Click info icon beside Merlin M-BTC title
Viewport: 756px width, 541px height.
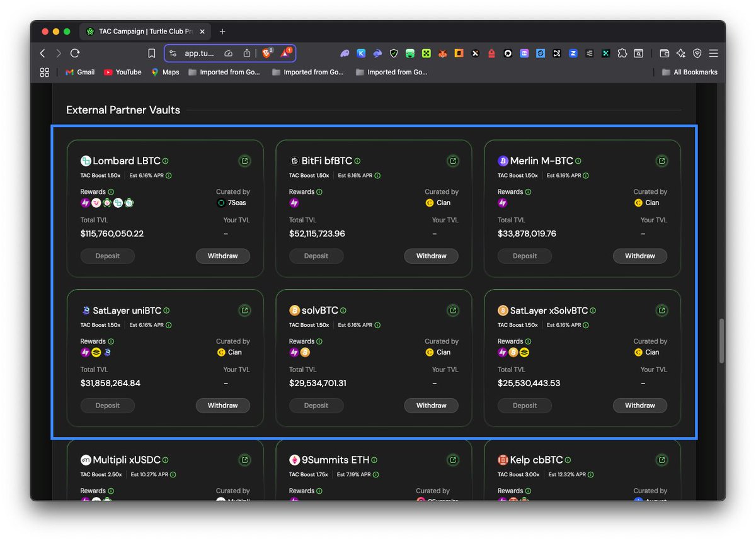[x=578, y=161]
